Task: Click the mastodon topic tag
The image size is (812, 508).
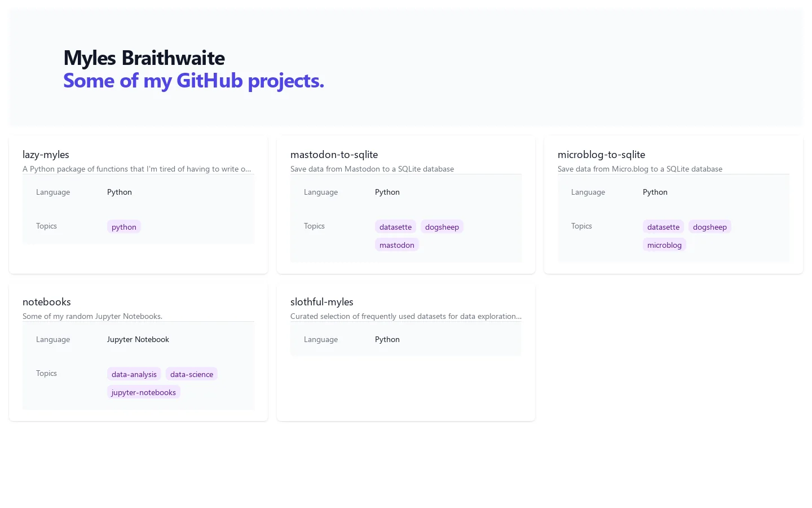Action: pos(397,245)
